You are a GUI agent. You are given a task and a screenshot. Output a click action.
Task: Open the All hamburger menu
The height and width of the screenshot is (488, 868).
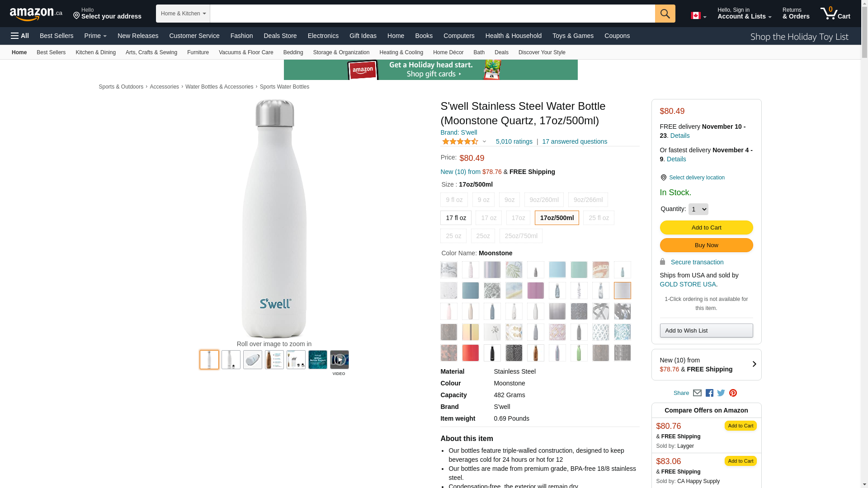point(20,36)
